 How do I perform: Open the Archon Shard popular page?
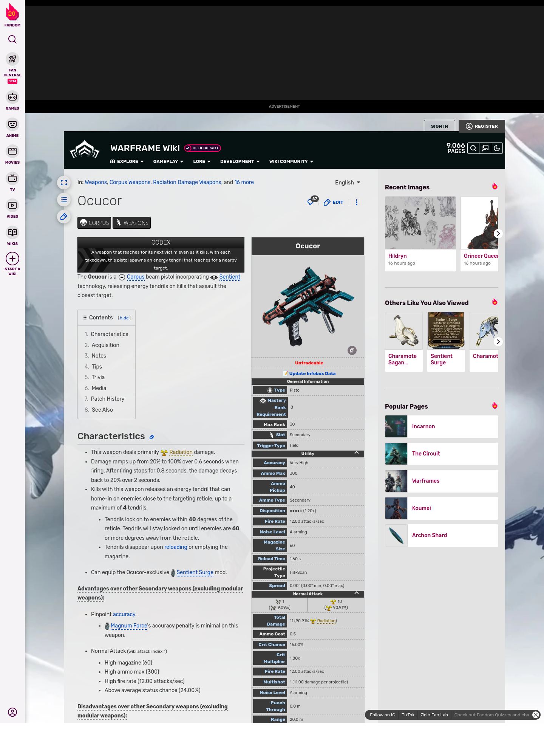coord(442,535)
